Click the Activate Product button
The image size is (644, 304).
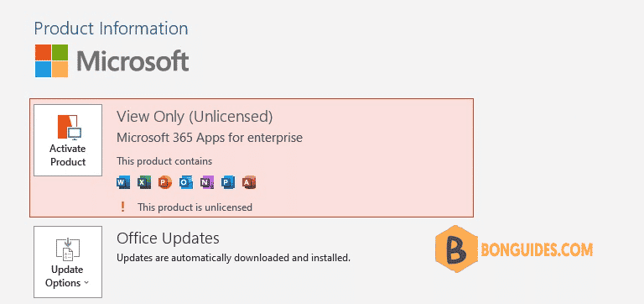click(x=68, y=140)
